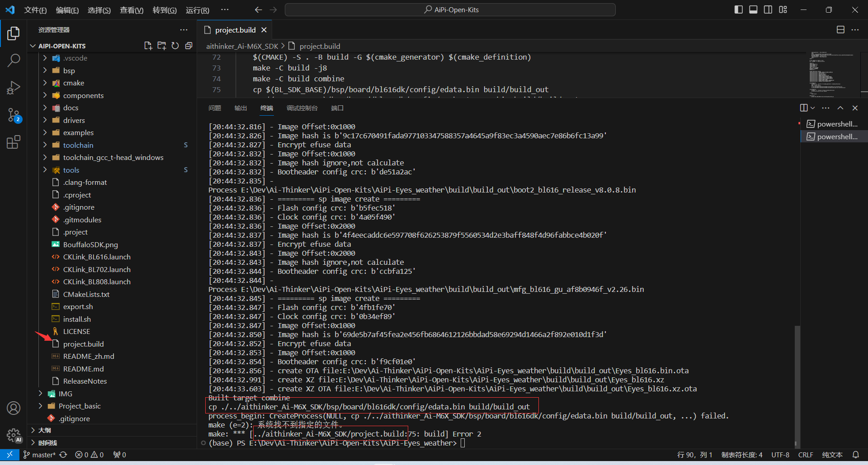The width and height of the screenshot is (868, 465).
Task: Open terminal launch profile dropdown arrow
Action: tap(813, 108)
